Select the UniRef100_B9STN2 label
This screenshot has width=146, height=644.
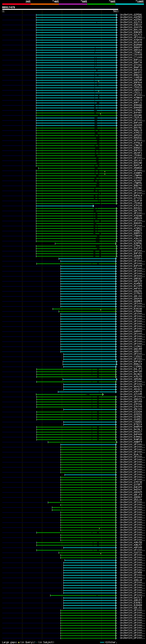click(131, 128)
